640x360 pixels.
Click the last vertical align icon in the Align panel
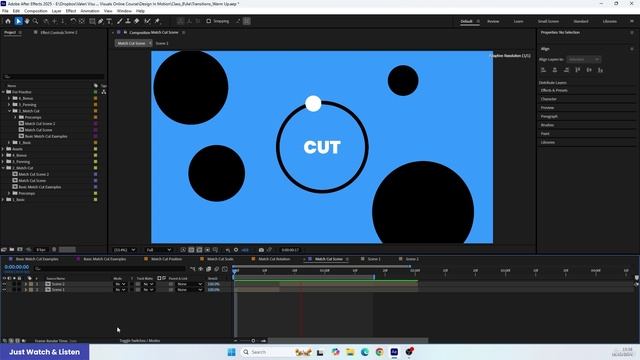pyautogui.click(x=600, y=70)
